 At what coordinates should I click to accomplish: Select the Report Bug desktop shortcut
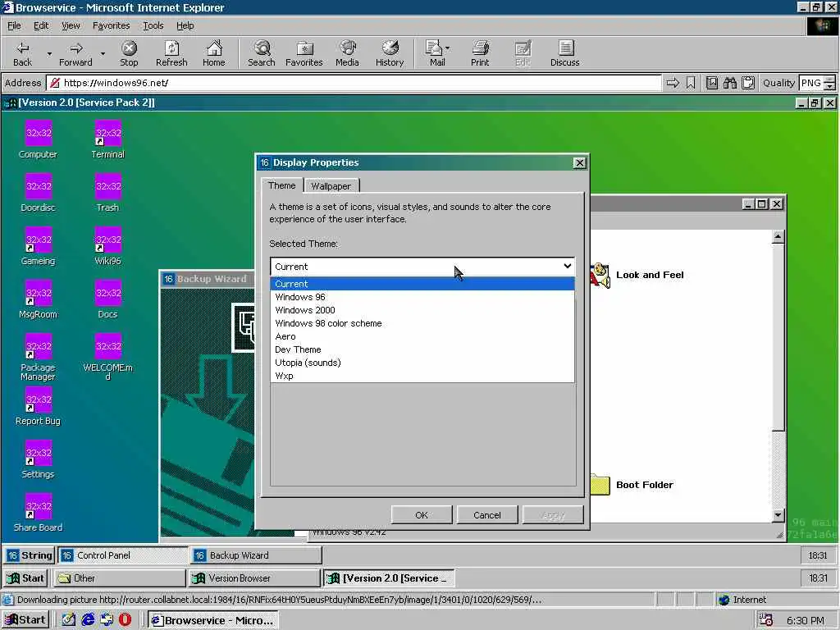point(38,406)
